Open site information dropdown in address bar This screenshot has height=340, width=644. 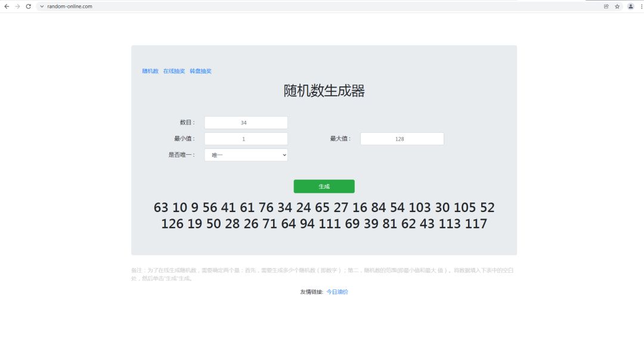tap(42, 7)
